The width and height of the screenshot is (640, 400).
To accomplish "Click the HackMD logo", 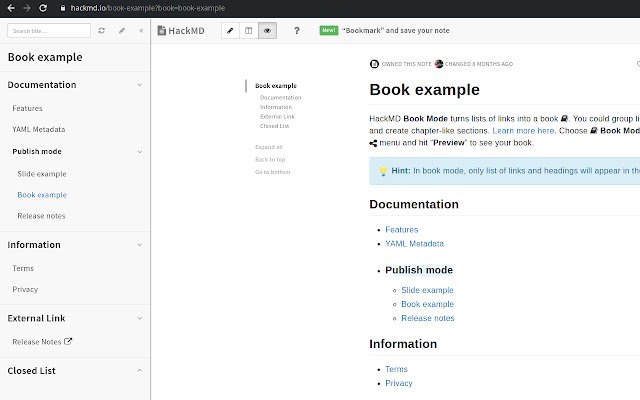I will tap(181, 31).
